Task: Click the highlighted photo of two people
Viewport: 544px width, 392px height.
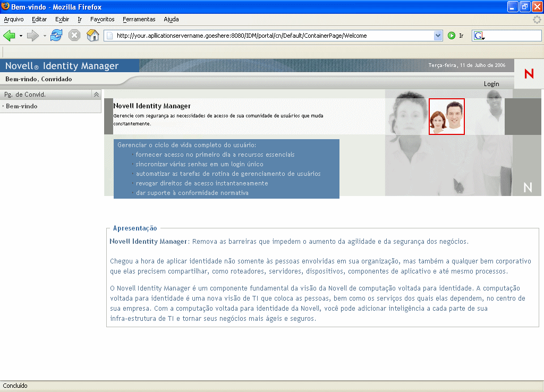Action: (446, 116)
